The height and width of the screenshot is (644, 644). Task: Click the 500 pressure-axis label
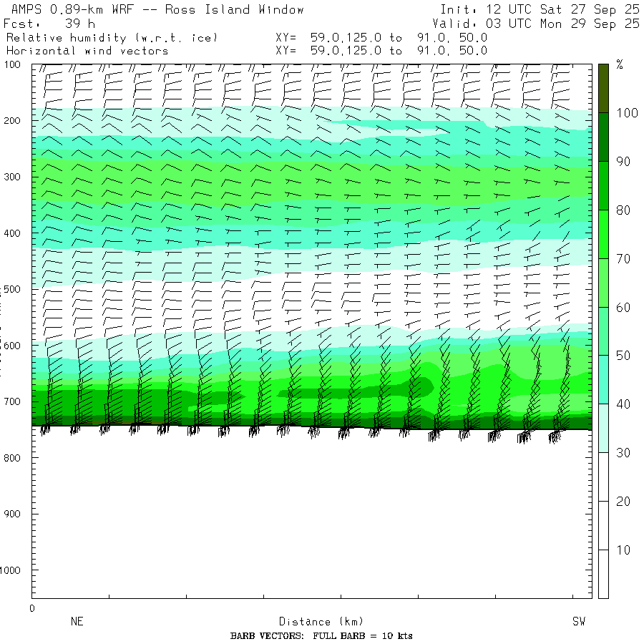pos(12,289)
